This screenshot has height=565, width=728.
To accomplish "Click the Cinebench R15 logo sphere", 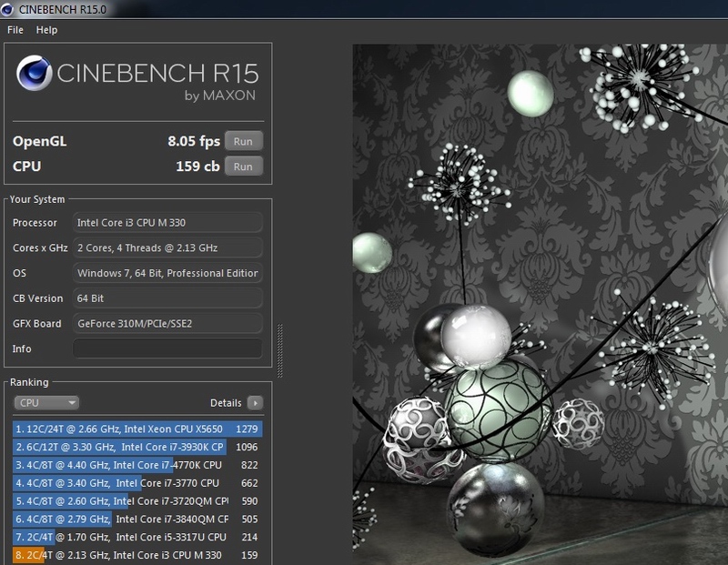I will [x=34, y=73].
